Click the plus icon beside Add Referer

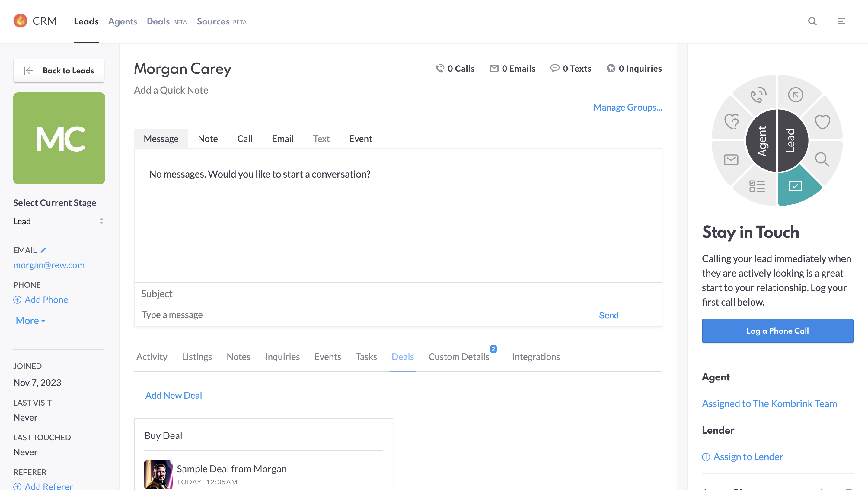point(17,486)
